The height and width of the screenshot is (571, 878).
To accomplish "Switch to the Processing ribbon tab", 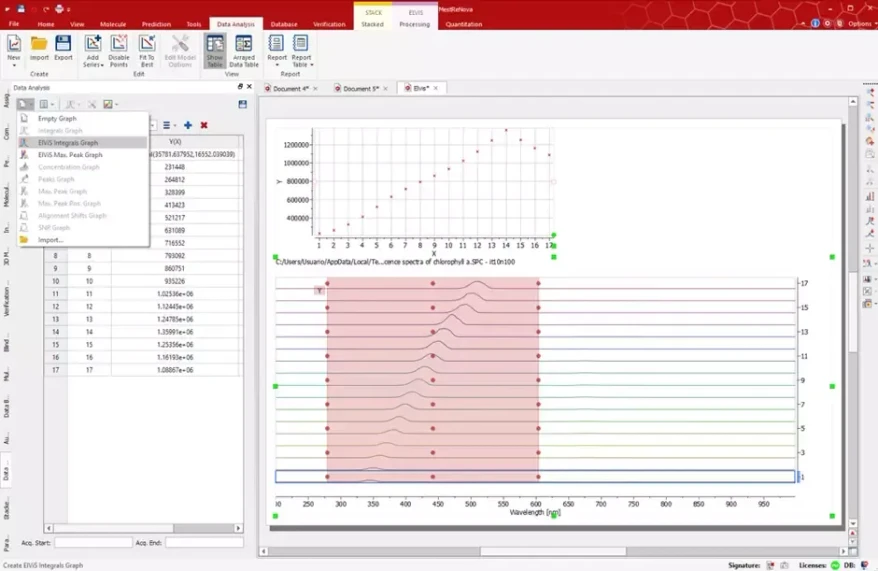I will (x=414, y=24).
